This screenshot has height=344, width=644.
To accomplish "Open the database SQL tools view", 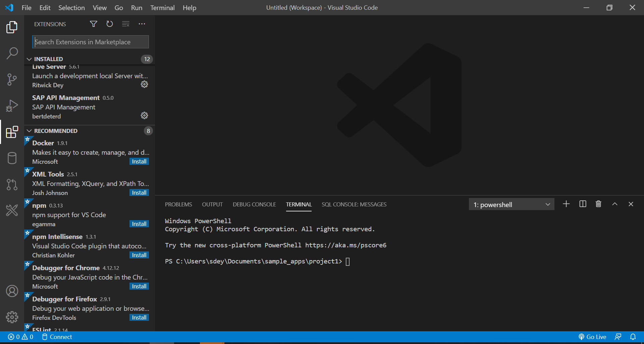I will coord(12,158).
